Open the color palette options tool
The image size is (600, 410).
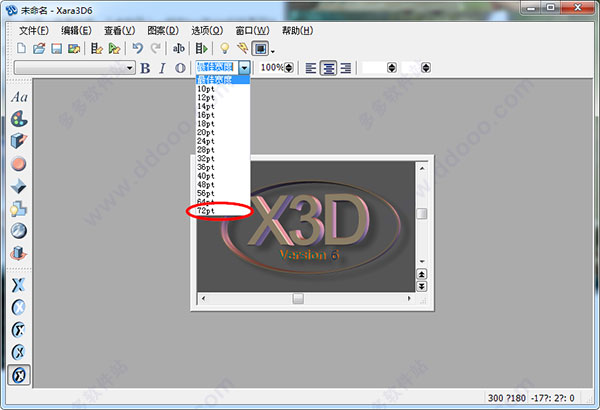pyautogui.click(x=19, y=119)
